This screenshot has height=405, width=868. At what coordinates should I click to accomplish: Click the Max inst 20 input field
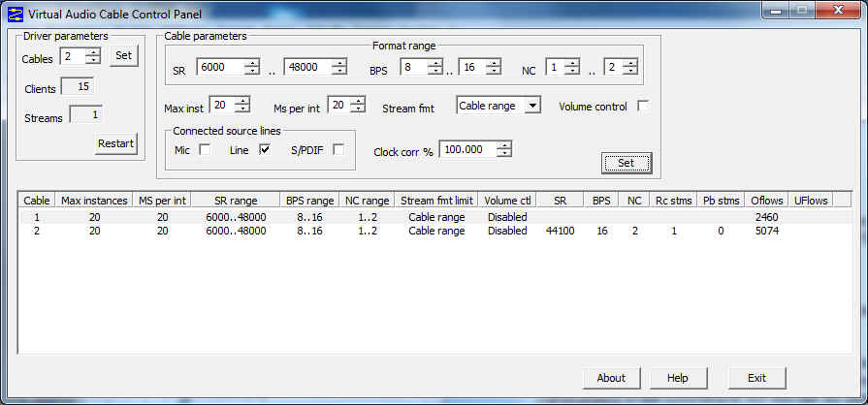tap(224, 105)
